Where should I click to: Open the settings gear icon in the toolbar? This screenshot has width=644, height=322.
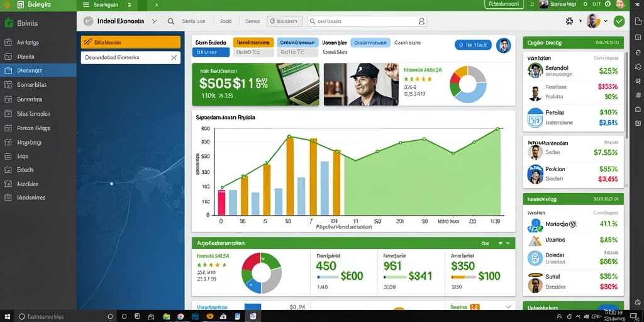coord(569,21)
